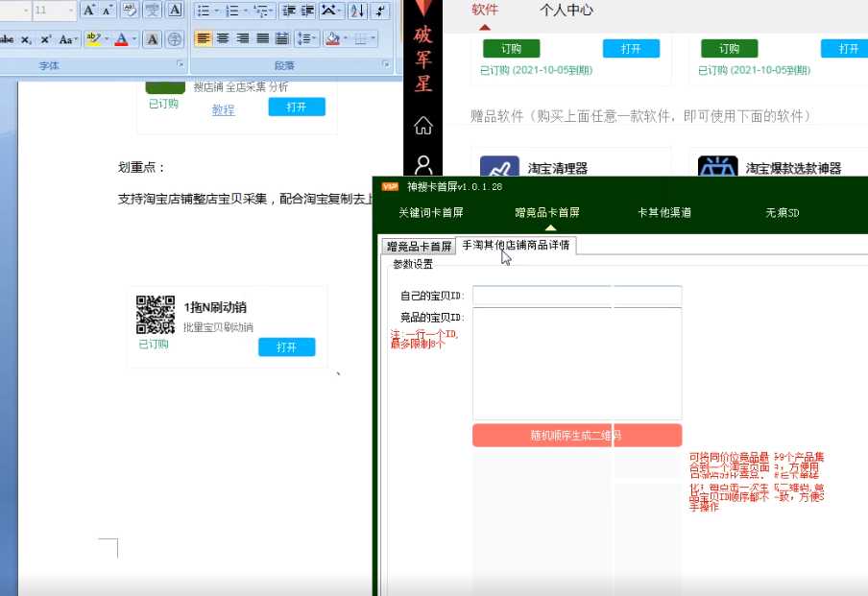The width and height of the screenshot is (868, 596).
Task: Click the 淘宝爆款选款神器 app icon
Action: [x=718, y=166]
